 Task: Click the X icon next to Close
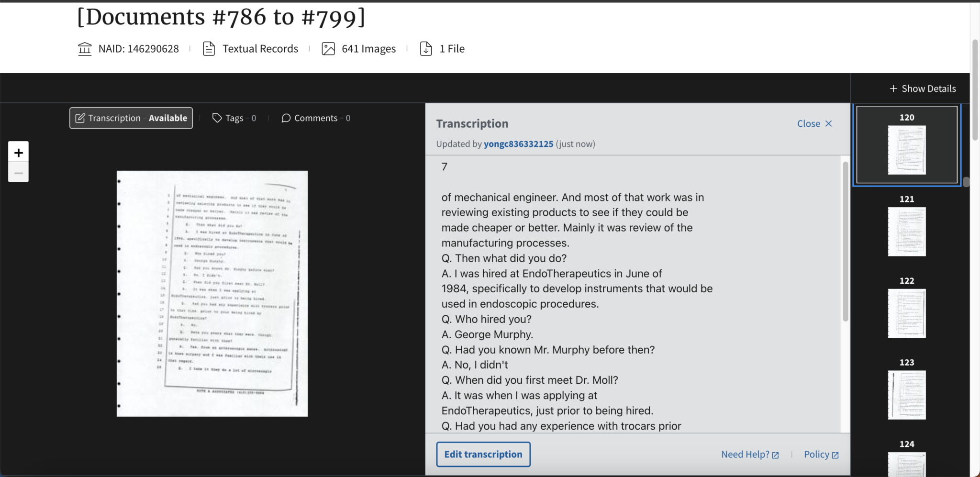(x=829, y=123)
